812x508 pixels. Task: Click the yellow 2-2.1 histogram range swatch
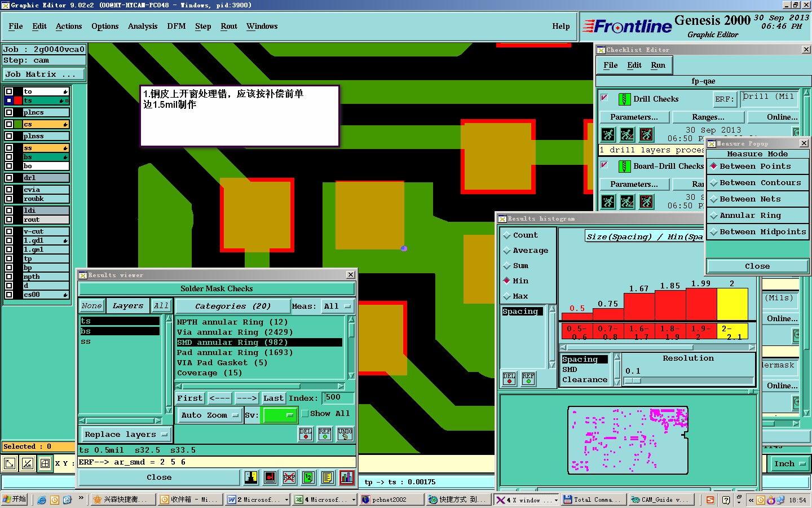point(732,331)
